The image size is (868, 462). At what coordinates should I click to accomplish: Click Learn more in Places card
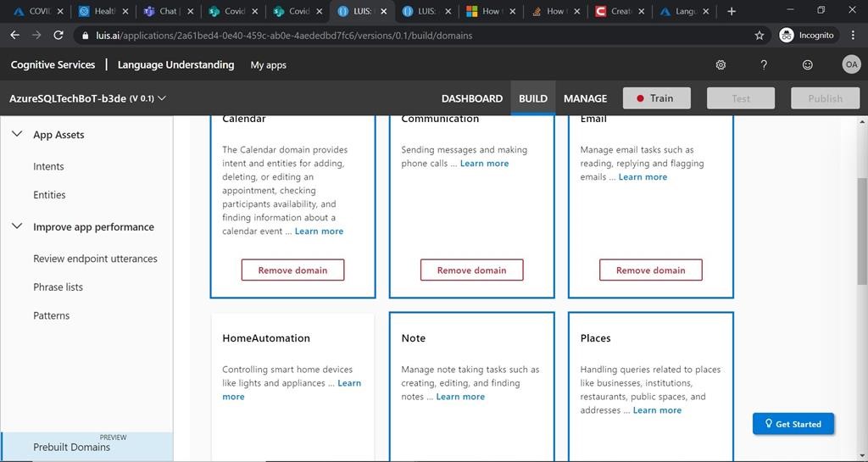657,410
